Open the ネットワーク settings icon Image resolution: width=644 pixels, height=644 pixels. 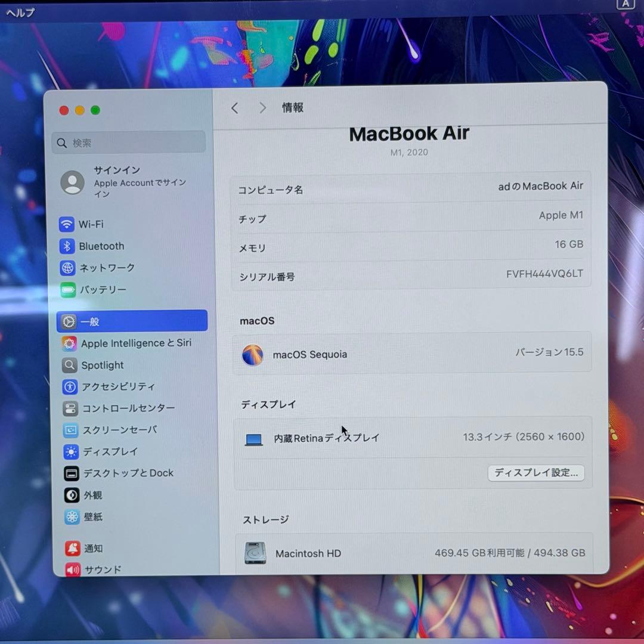106,268
